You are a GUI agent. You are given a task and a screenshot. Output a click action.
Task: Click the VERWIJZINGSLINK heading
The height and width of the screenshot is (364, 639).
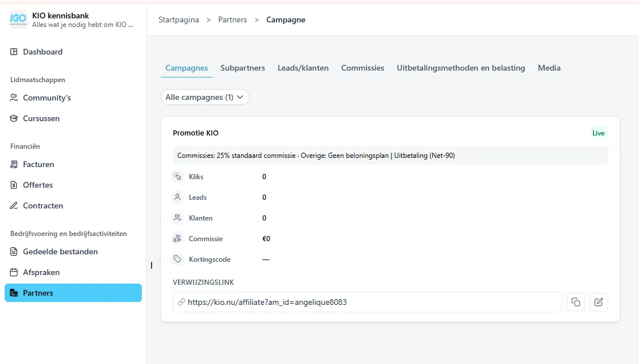click(203, 282)
